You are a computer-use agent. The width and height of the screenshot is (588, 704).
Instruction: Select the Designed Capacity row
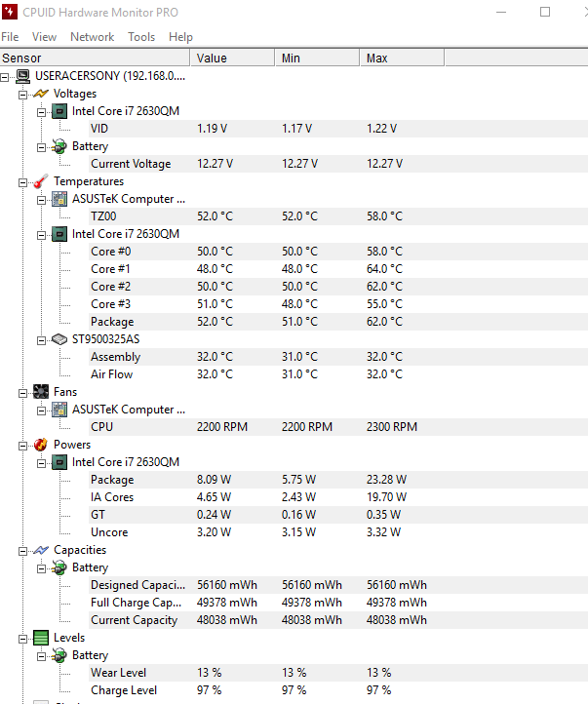click(338, 585)
